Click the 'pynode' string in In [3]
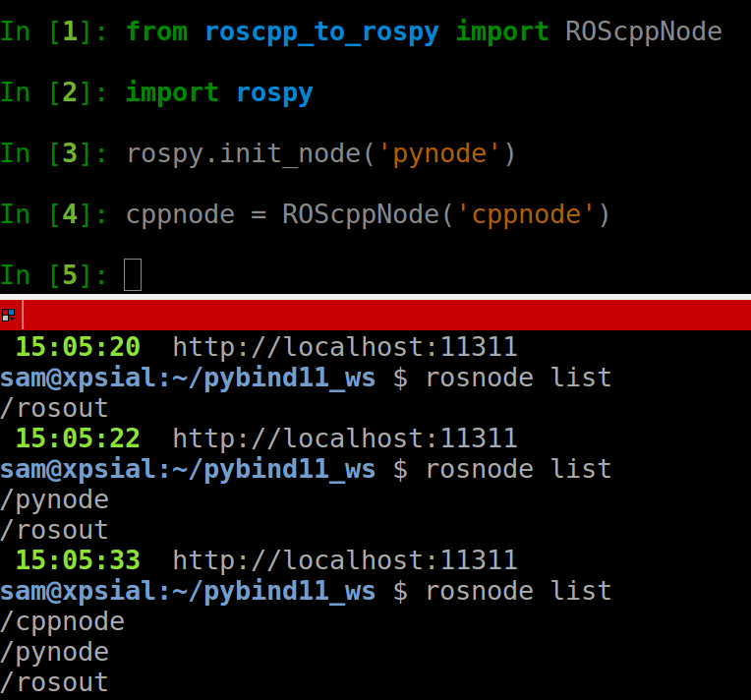The image size is (751, 700). 439,154
